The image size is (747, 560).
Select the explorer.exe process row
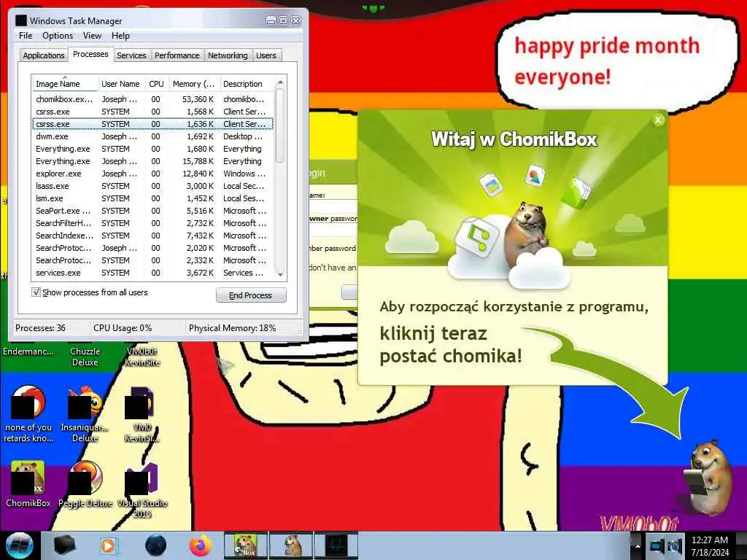152,174
